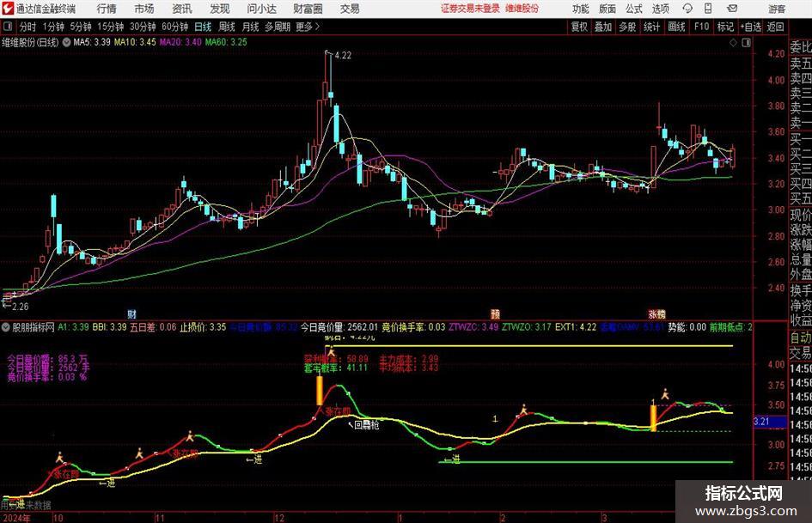Click the MA60: 3.25 value label
The width and height of the screenshot is (812, 523).
pyautogui.click(x=226, y=42)
